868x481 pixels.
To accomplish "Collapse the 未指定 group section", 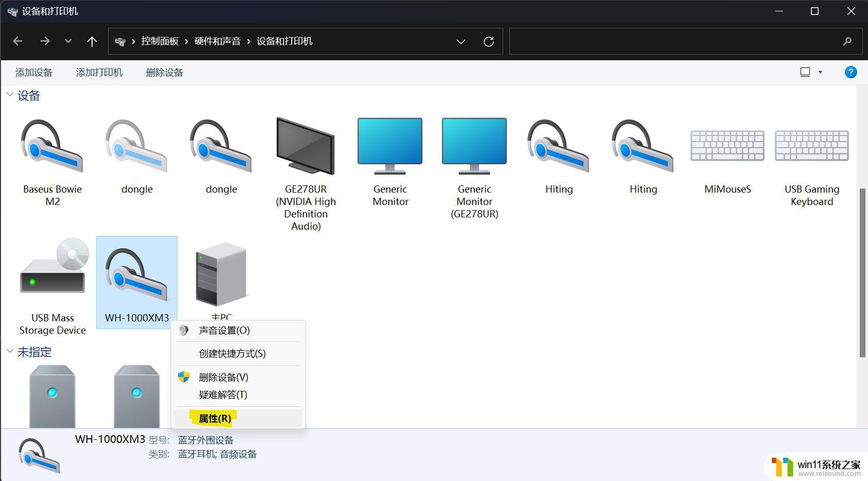I will click(x=10, y=351).
